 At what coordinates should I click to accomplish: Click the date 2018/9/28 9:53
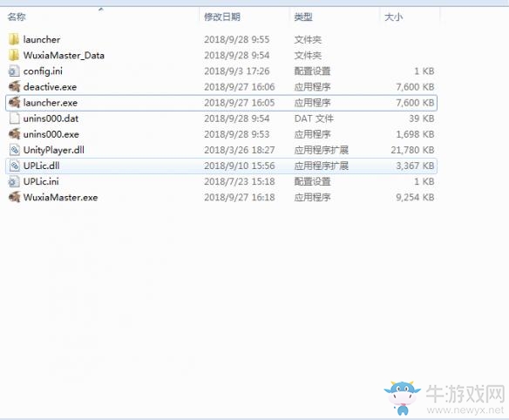pos(237,134)
